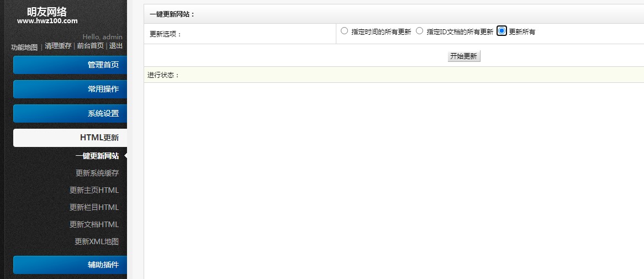This screenshot has height=279, width=644.
Task: Open '更新XML地图' submenu item
Action: (97, 241)
